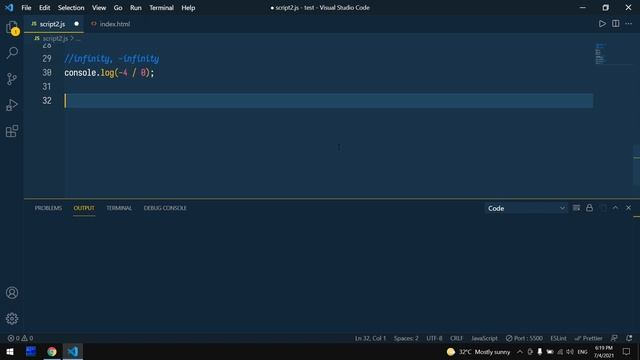Change indentation via Spaces: 2
This screenshot has height=360, width=640.
tap(406, 338)
